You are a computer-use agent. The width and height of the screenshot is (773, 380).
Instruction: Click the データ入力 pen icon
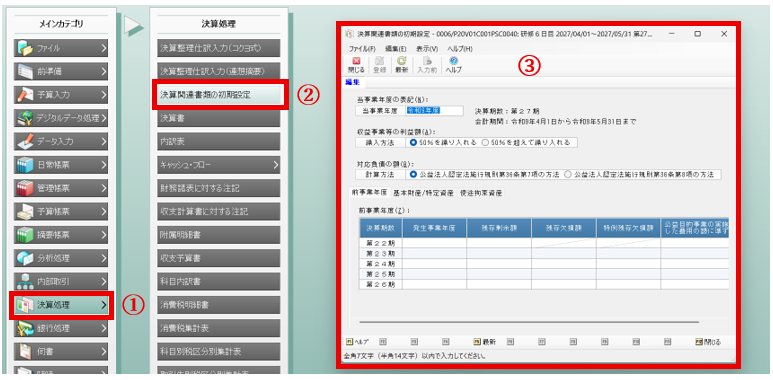tap(25, 141)
